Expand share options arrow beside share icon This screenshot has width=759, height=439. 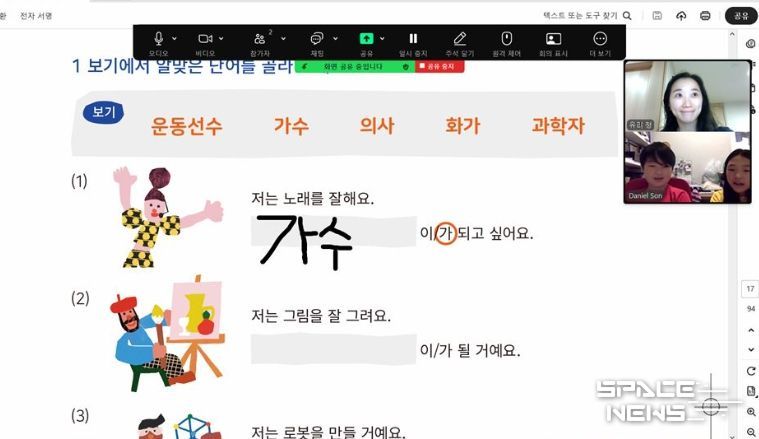click(x=382, y=38)
